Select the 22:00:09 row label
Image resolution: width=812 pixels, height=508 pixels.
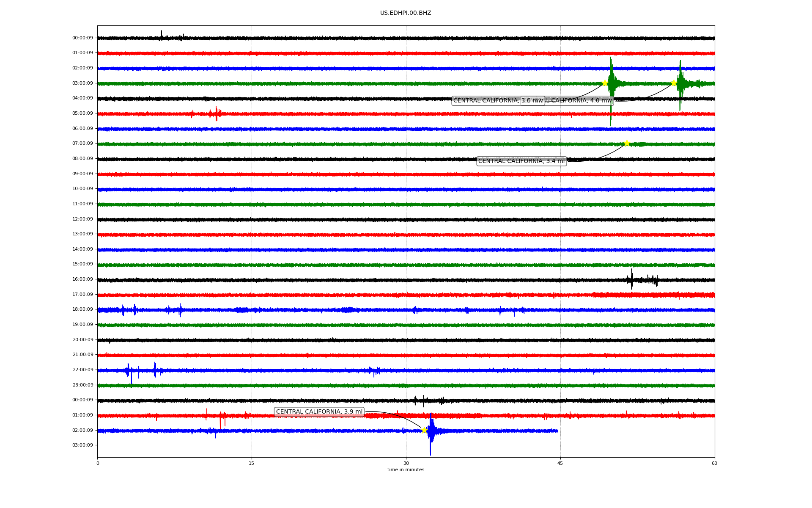(82, 370)
